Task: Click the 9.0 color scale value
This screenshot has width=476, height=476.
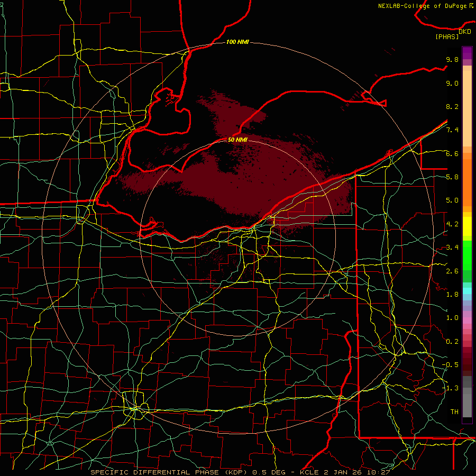Action: click(452, 83)
